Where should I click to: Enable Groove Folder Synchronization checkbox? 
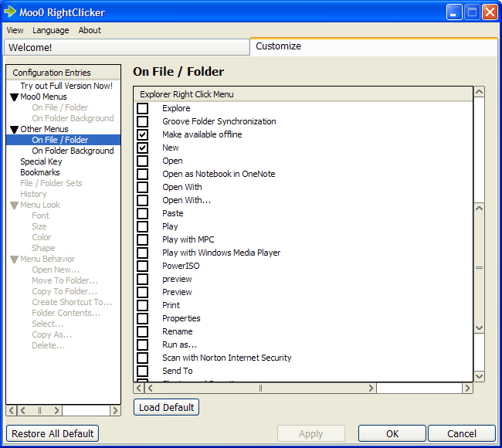tap(142, 121)
